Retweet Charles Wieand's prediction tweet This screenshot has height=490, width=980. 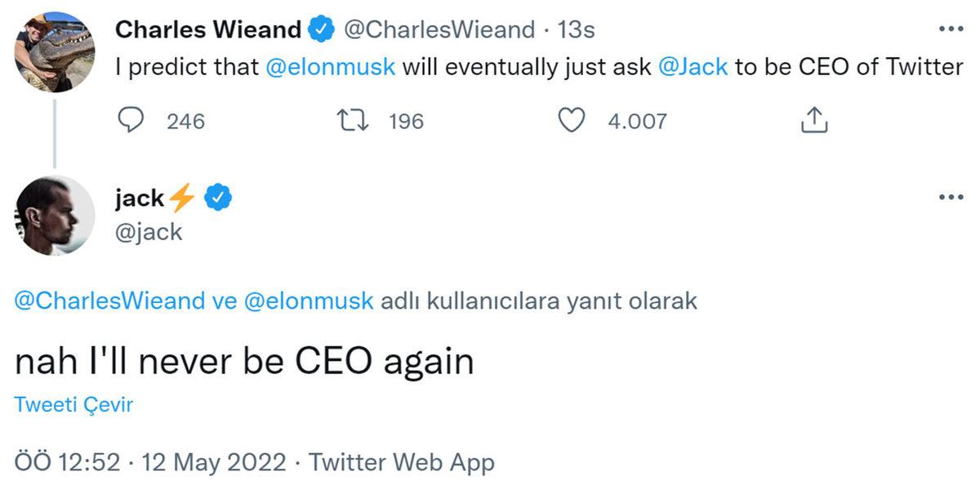pyautogui.click(x=354, y=120)
